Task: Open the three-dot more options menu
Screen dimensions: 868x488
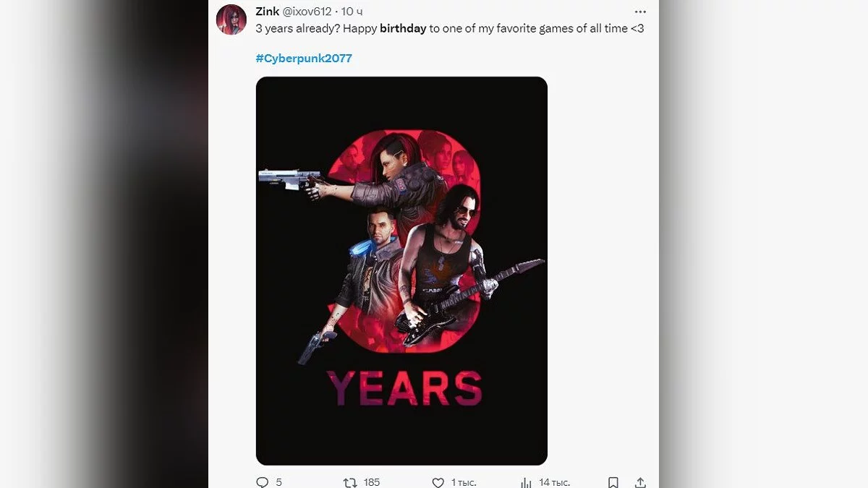Action: point(640,12)
